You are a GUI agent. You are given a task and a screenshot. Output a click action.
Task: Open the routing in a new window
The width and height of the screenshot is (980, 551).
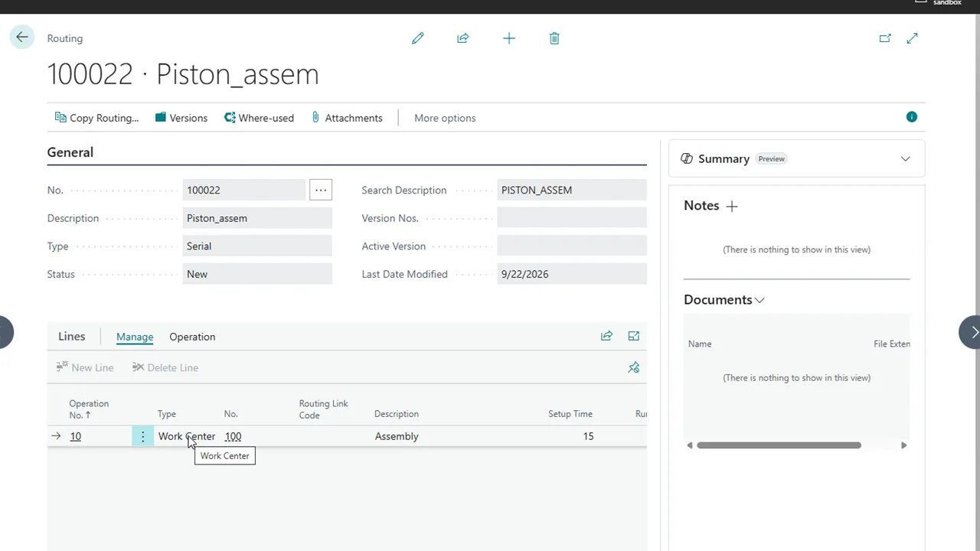coord(885,38)
